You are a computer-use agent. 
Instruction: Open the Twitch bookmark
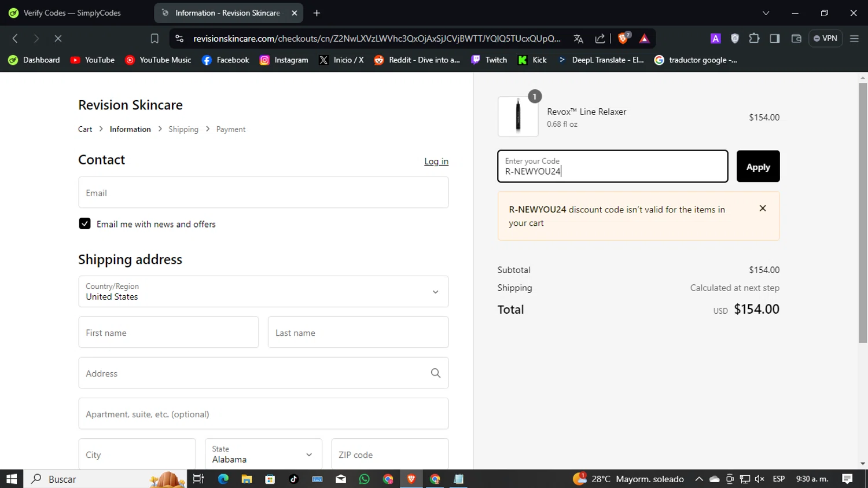click(x=489, y=60)
